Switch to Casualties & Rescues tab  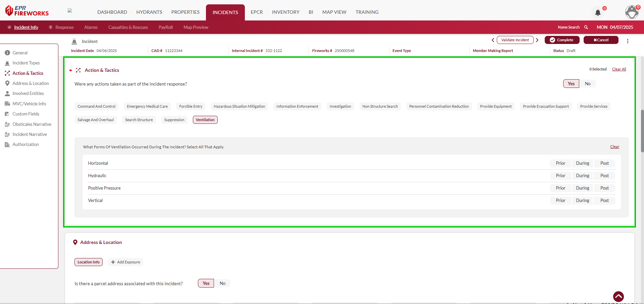[128, 27]
